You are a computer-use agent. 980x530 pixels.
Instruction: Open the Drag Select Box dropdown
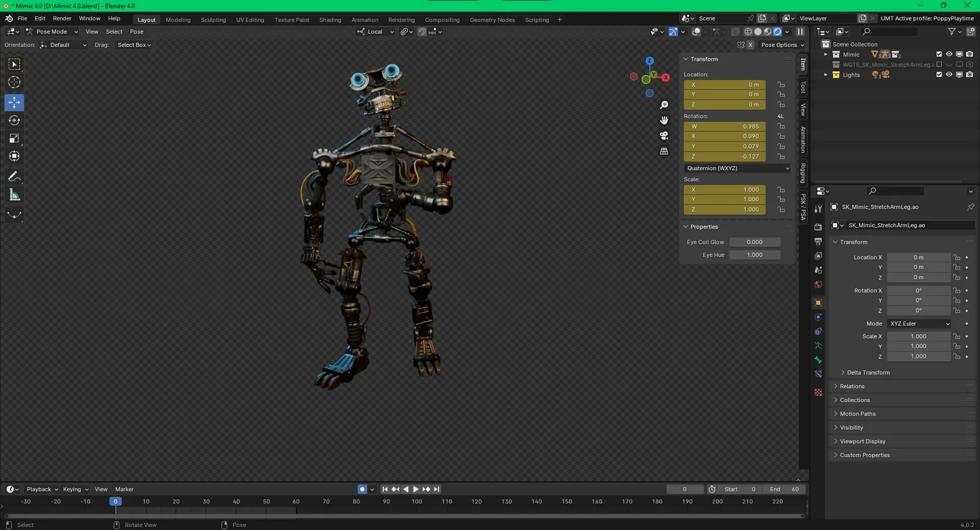click(134, 45)
